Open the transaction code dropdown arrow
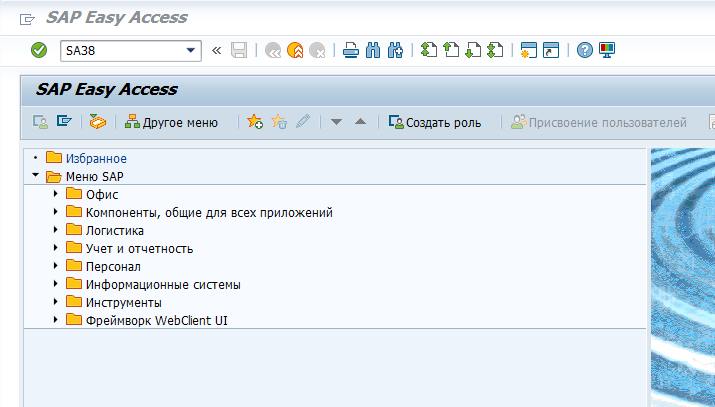The width and height of the screenshot is (715, 407). [191, 50]
